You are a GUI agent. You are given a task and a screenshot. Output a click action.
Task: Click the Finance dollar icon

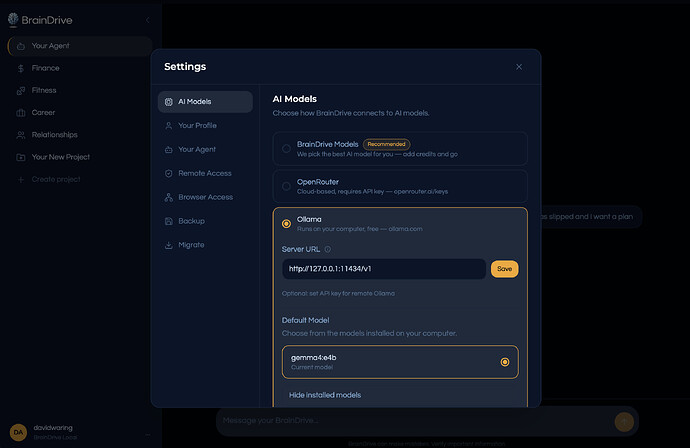(21, 68)
